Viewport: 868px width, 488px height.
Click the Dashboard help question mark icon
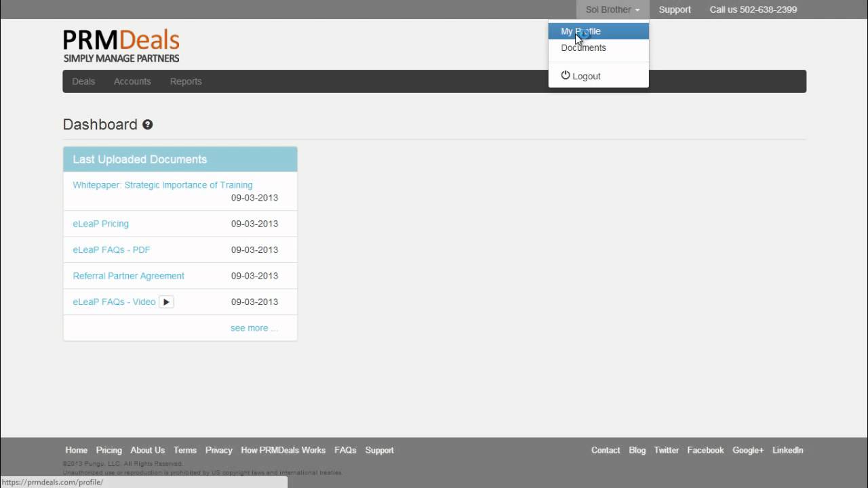[147, 125]
